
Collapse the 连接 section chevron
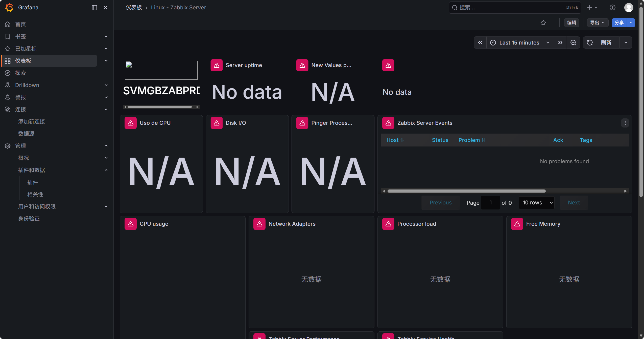coord(106,109)
